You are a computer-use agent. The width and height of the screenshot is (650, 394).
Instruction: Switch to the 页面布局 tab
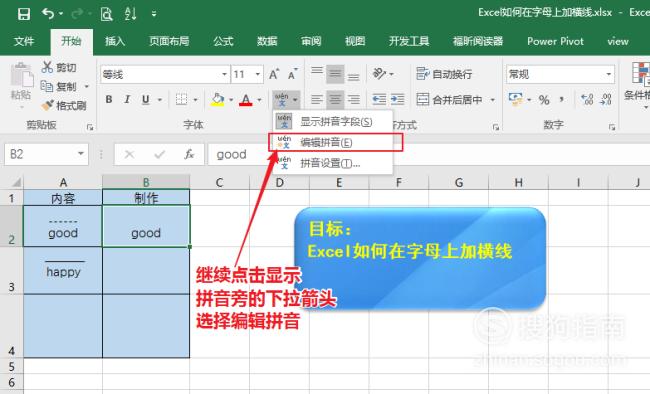click(169, 41)
